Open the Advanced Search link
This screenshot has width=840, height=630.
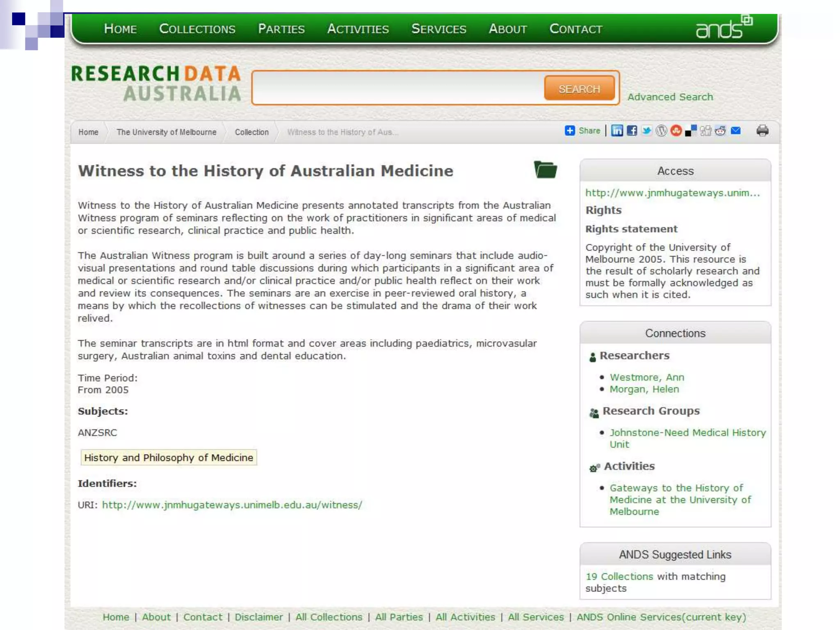click(670, 97)
